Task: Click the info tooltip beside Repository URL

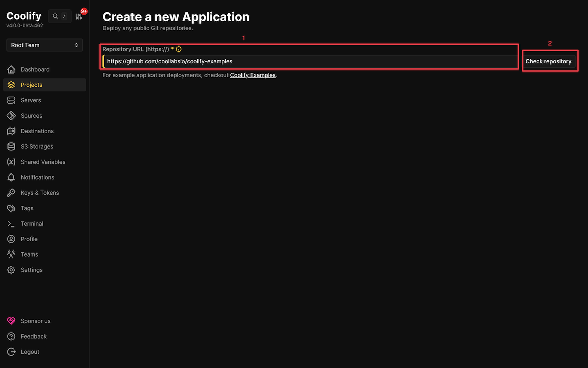Action: click(x=178, y=49)
